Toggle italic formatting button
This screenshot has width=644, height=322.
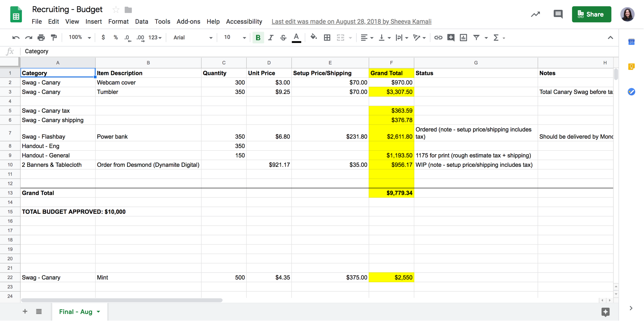pos(270,38)
